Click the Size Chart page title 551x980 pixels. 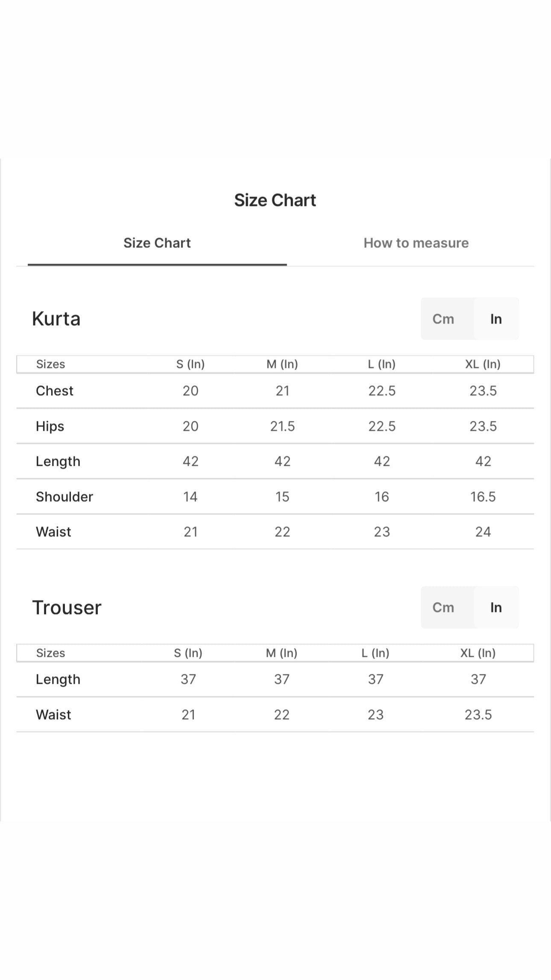[275, 200]
